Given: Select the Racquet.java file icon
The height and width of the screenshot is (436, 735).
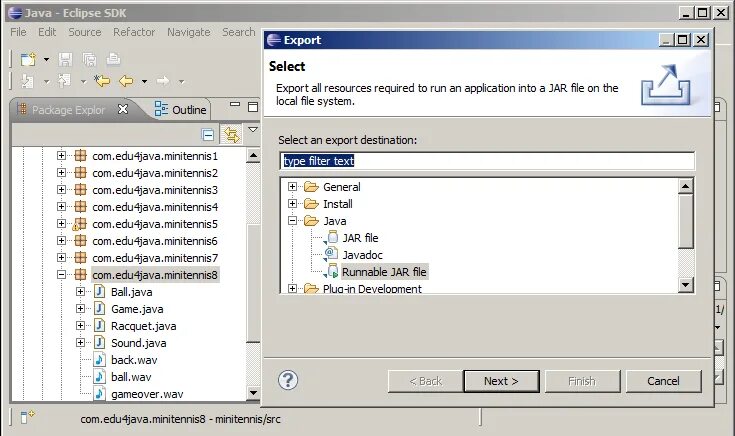Looking at the screenshot, I should pos(99,325).
